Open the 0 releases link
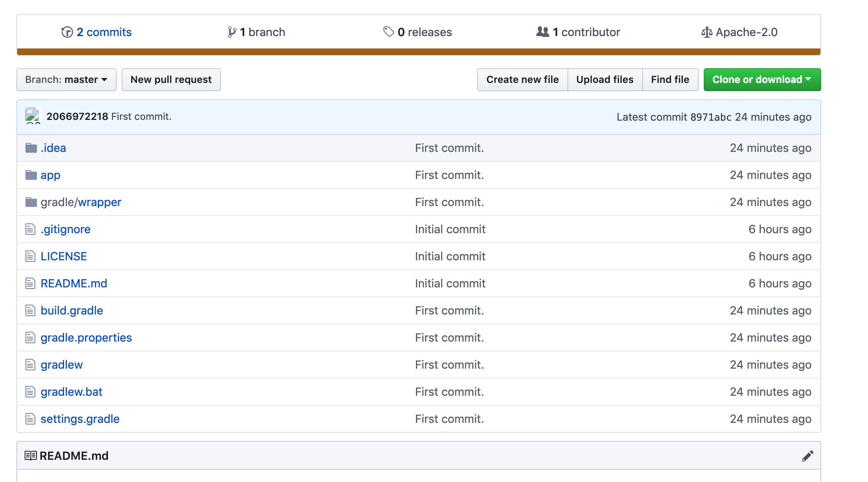The image size is (868, 482). tap(418, 32)
